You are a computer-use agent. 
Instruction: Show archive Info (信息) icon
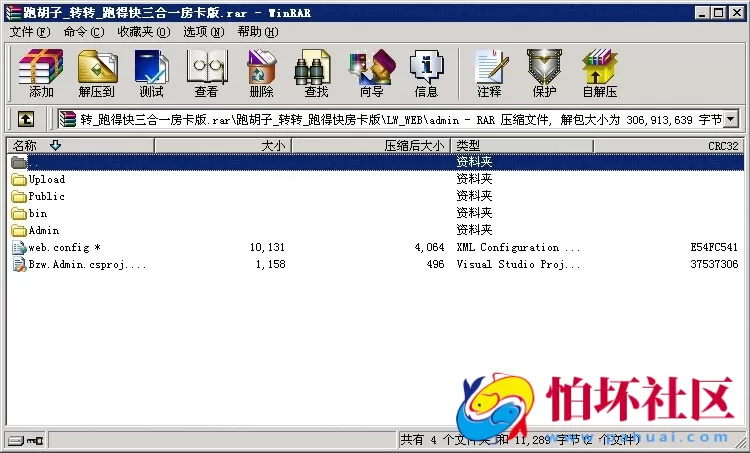pyautogui.click(x=426, y=73)
